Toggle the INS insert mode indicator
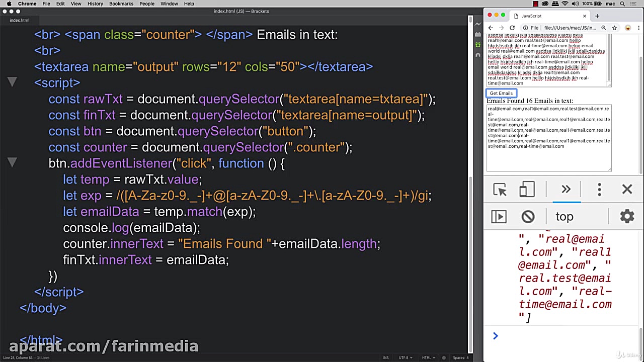The height and width of the screenshot is (362, 644). 386,357
